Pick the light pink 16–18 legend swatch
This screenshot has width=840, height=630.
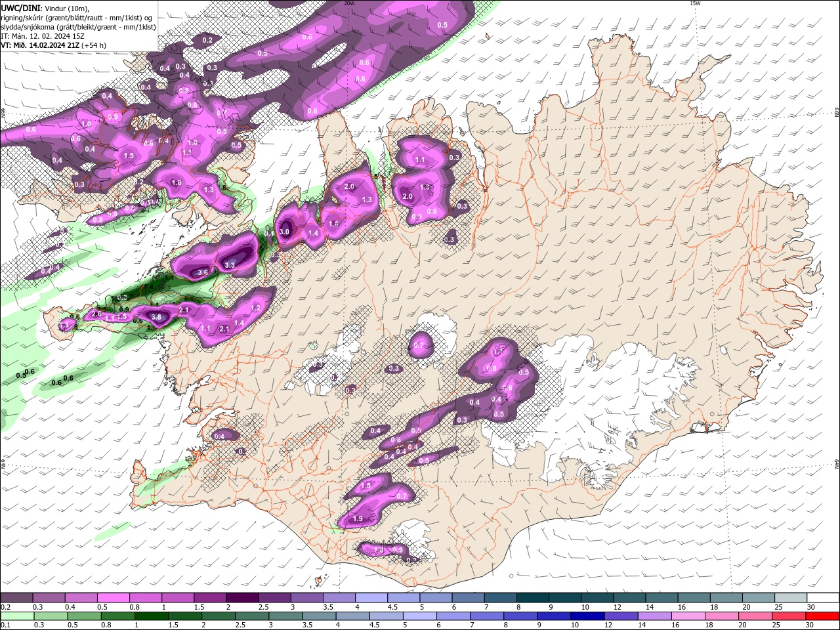coord(688,616)
